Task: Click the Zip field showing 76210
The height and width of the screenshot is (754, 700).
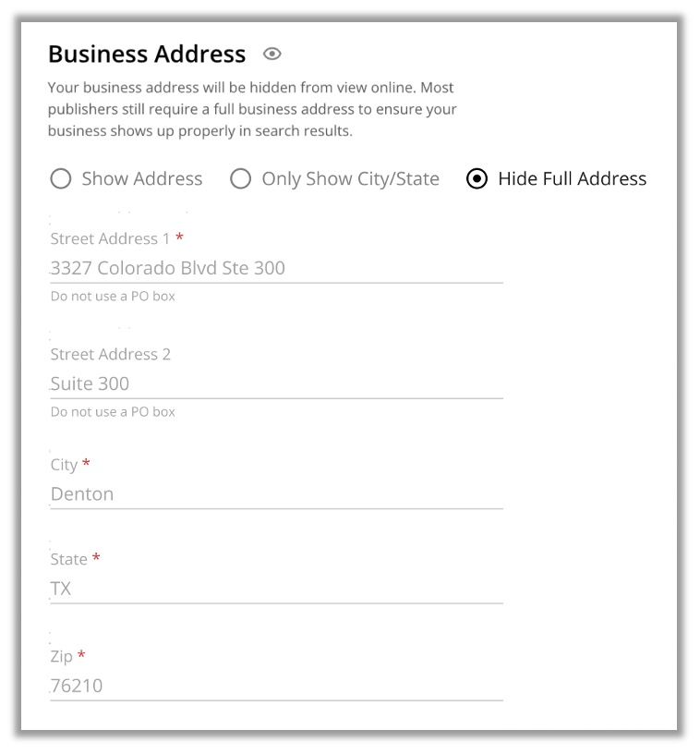Action: (276, 686)
